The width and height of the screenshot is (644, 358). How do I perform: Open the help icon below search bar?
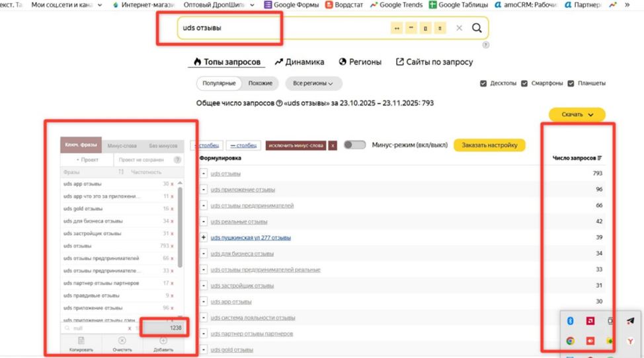click(x=486, y=45)
